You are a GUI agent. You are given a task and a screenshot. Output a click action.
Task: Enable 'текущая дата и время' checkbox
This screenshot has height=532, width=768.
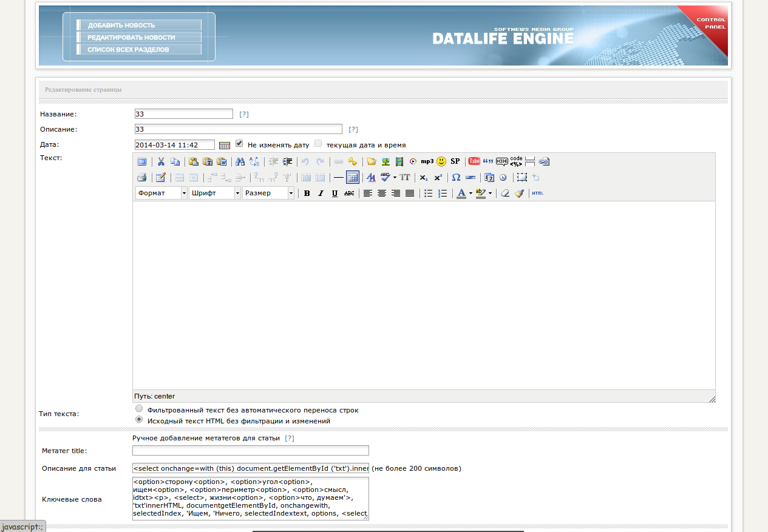(x=318, y=144)
